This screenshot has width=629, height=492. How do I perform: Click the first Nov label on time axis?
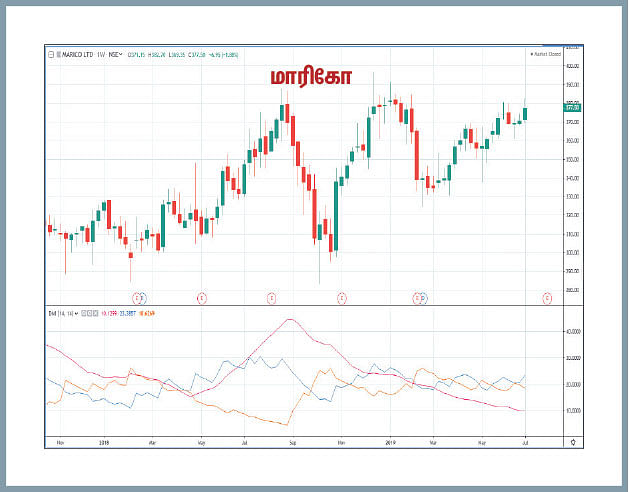60,443
